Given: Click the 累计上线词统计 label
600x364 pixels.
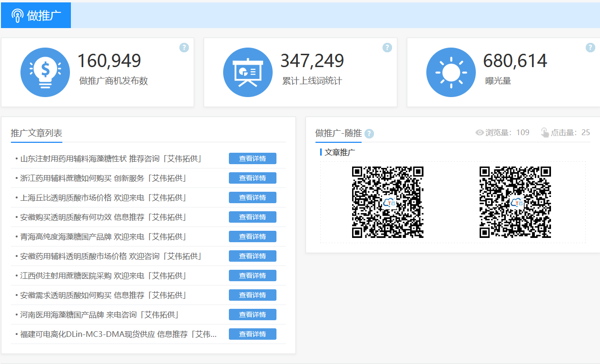Looking at the screenshot, I should tap(312, 81).
